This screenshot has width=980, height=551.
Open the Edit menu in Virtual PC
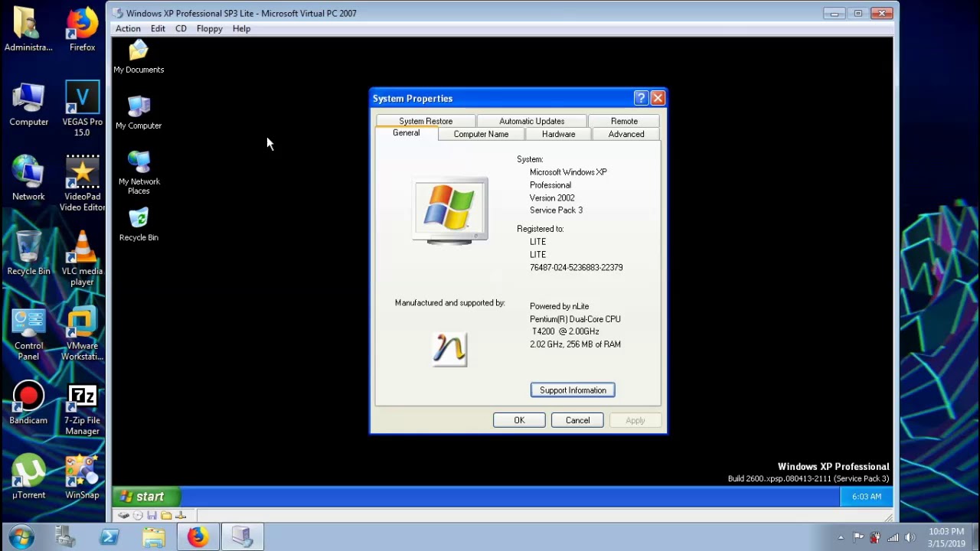(158, 28)
